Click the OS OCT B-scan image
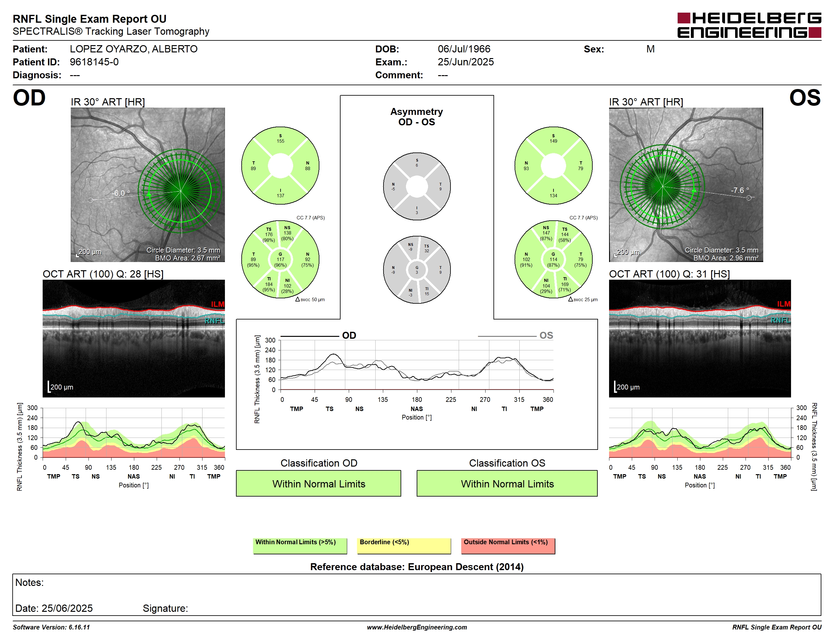The height and width of the screenshot is (644, 834). click(700, 338)
